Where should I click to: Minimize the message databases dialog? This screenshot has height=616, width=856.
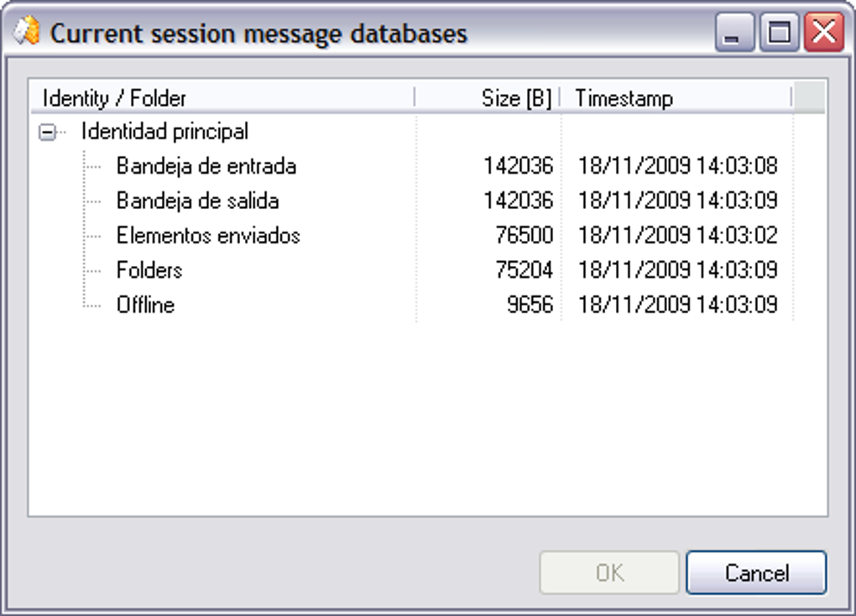coord(734,34)
